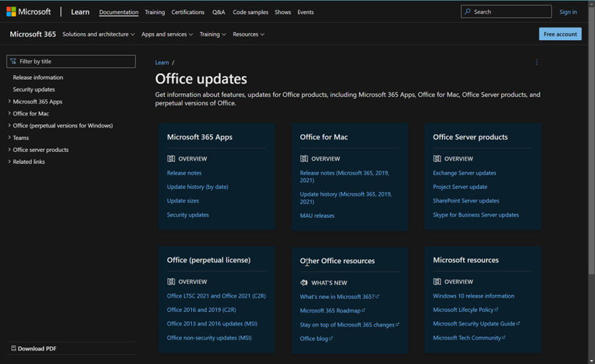Click the Microsoft 365 heading link
The image size is (595, 364).
point(33,34)
